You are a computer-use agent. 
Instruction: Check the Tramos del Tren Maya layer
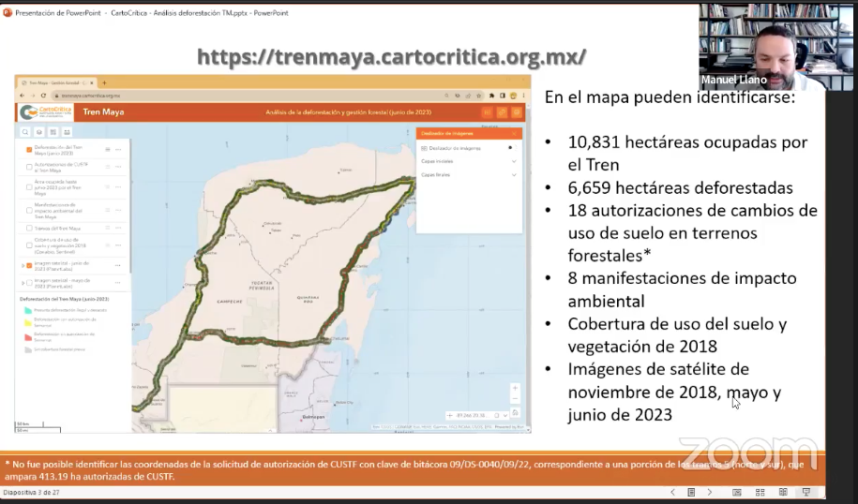coord(29,228)
